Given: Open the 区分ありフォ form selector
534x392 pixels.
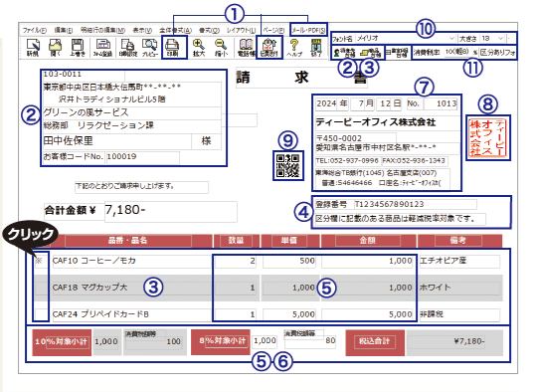Looking at the screenshot, I should point(497,53).
